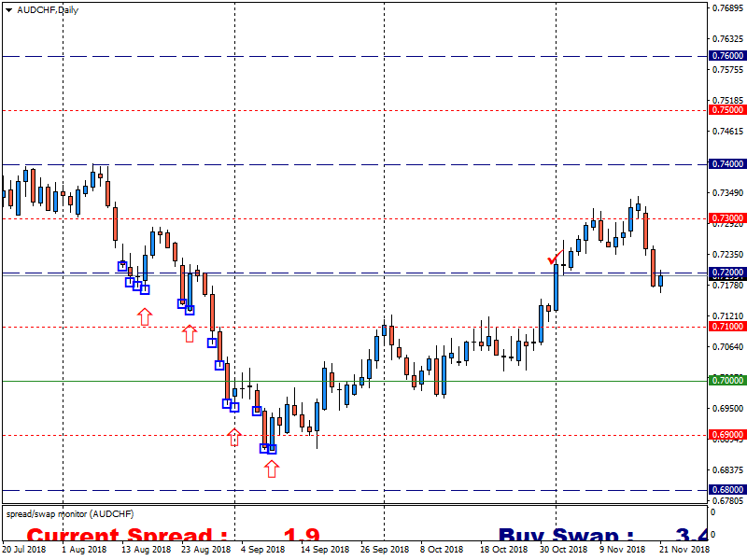Click the spread/swap monitor (AUDCHF) indicator label
Viewport: 747px width, 560px height.
[70, 514]
